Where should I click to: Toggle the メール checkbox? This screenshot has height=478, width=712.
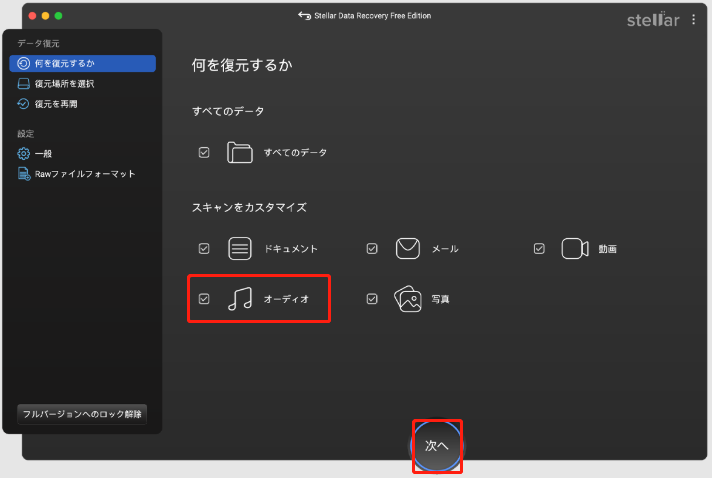(x=372, y=249)
